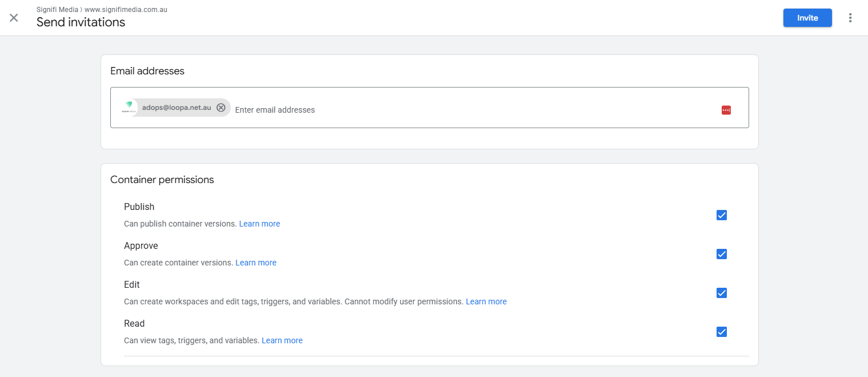
Task: Toggle the Read permission checkbox
Action: [x=722, y=332]
